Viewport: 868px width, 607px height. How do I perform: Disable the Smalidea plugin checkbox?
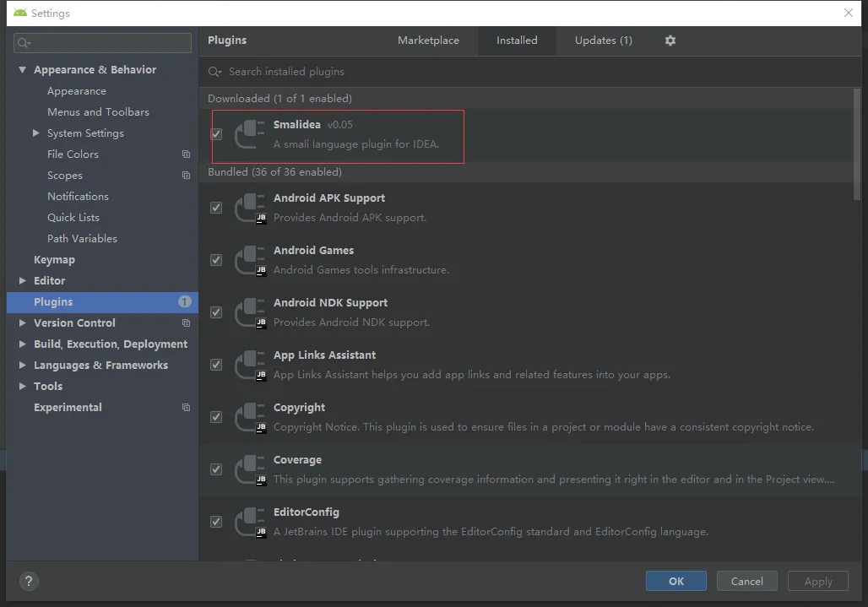click(216, 134)
